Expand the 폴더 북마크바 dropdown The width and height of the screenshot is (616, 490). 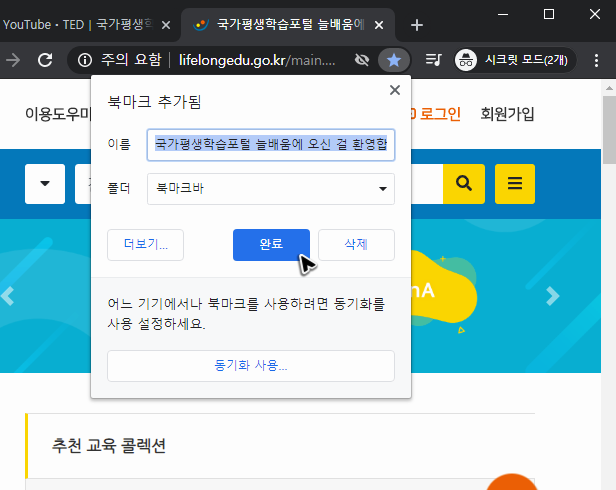(271, 189)
